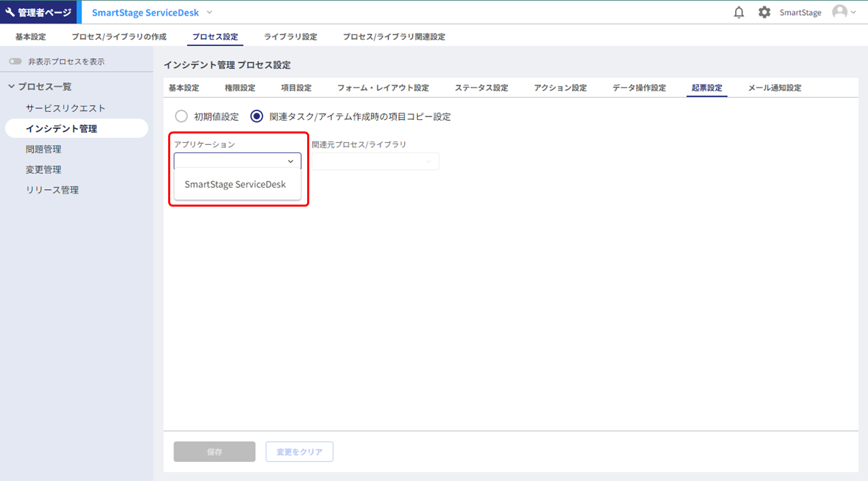This screenshot has height=481, width=868.
Task: Select the 初期値設定 radio button
Action: pyautogui.click(x=181, y=117)
